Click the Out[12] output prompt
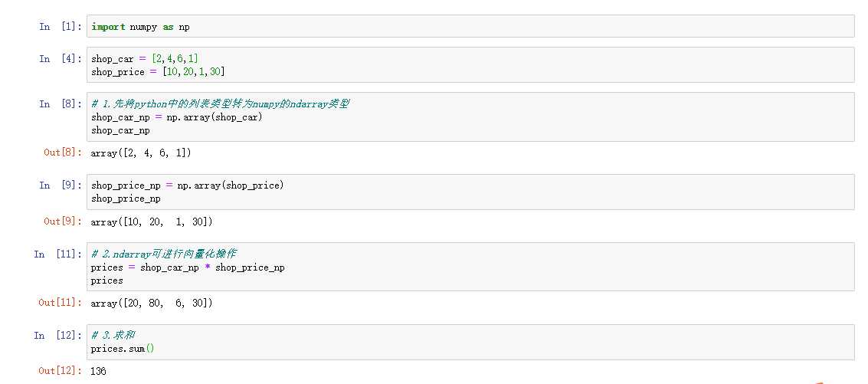The height and width of the screenshot is (384, 868). 59,371
